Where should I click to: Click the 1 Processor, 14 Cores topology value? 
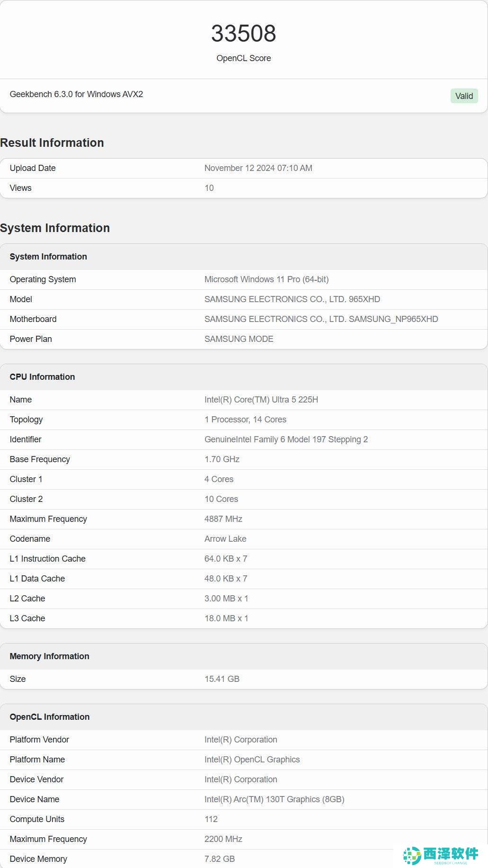pos(245,420)
